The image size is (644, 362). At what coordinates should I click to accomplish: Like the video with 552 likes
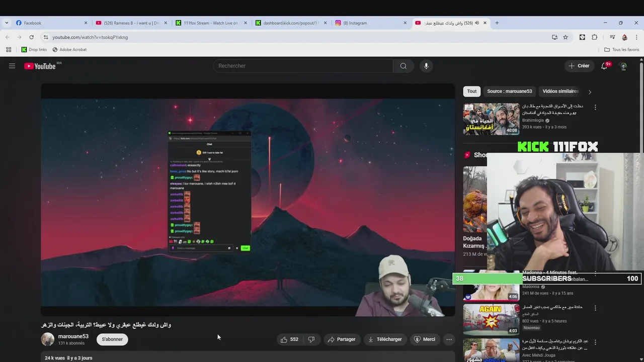click(x=289, y=339)
